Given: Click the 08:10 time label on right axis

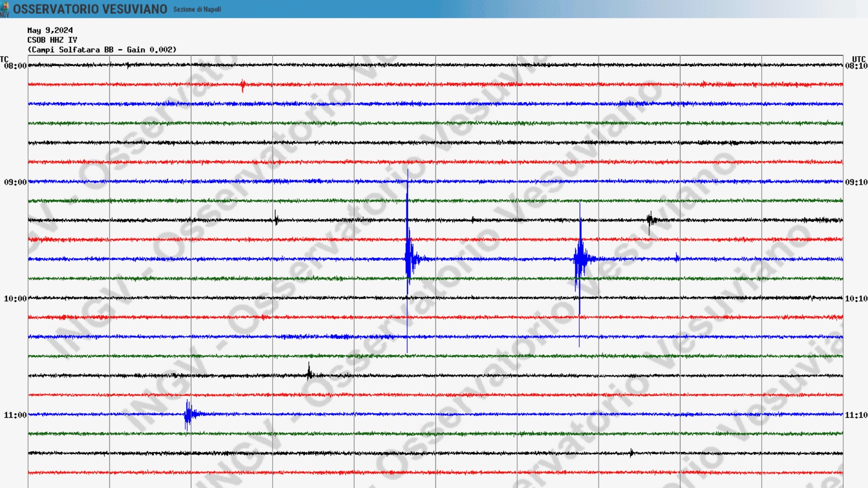Looking at the screenshot, I should [x=856, y=66].
